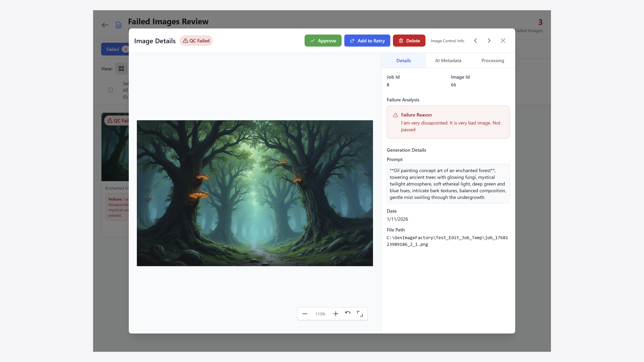Switch to the Processing tab

coord(493,61)
